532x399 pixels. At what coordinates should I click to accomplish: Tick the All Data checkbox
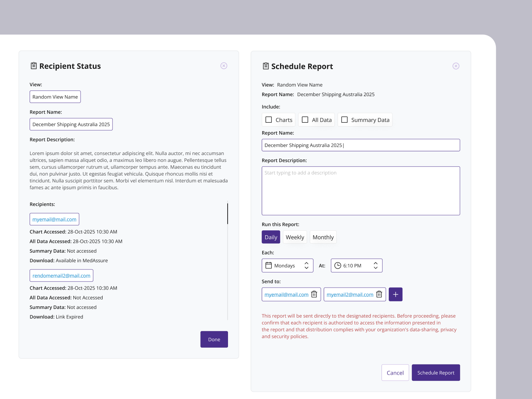(x=305, y=120)
